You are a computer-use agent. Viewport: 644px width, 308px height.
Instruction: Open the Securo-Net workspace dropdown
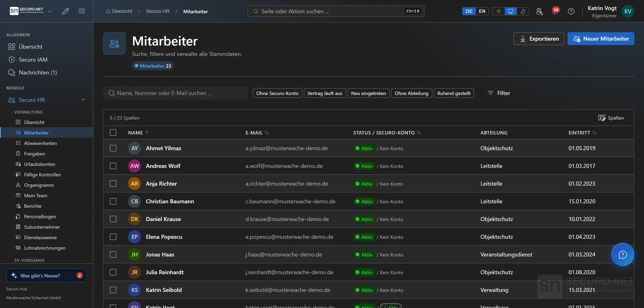coord(50,11)
